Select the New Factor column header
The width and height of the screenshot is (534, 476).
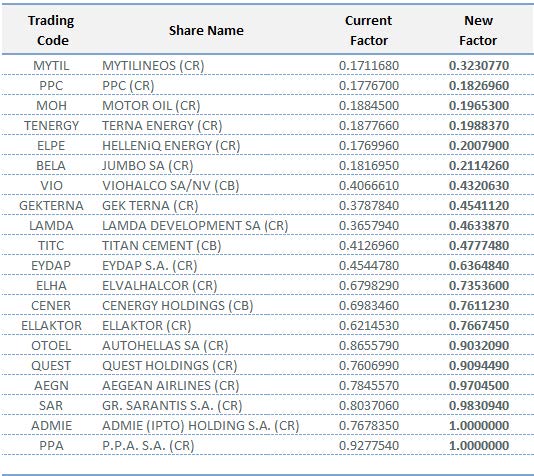tap(478, 30)
